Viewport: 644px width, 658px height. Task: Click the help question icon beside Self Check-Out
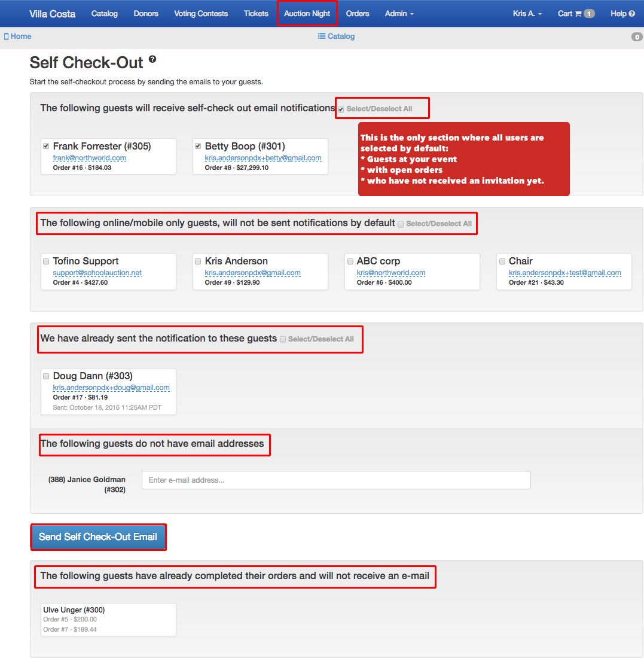152,60
